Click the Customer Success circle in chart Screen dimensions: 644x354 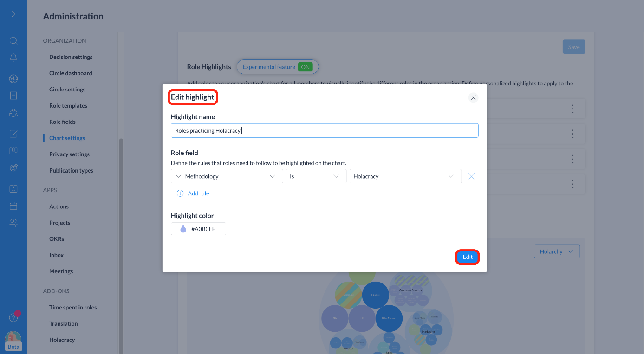click(x=410, y=290)
